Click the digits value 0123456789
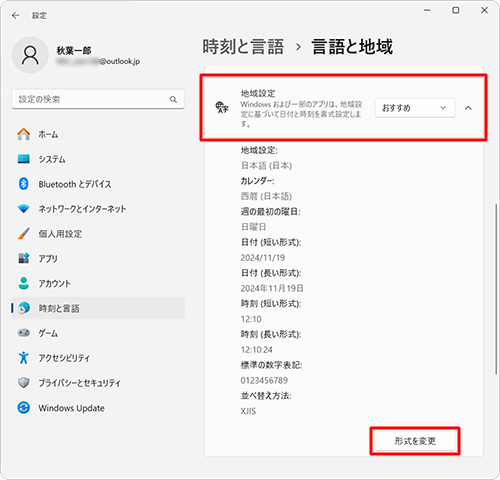This screenshot has height=480, width=500. 264,380
